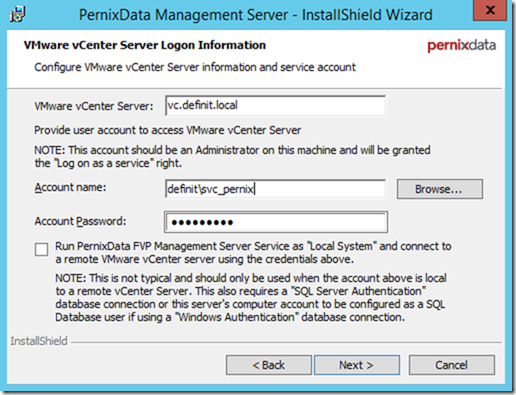Open the Browse... account picker

440,189
